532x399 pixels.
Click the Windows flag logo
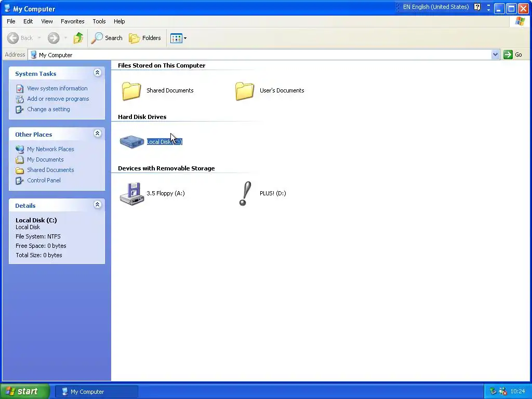point(520,21)
